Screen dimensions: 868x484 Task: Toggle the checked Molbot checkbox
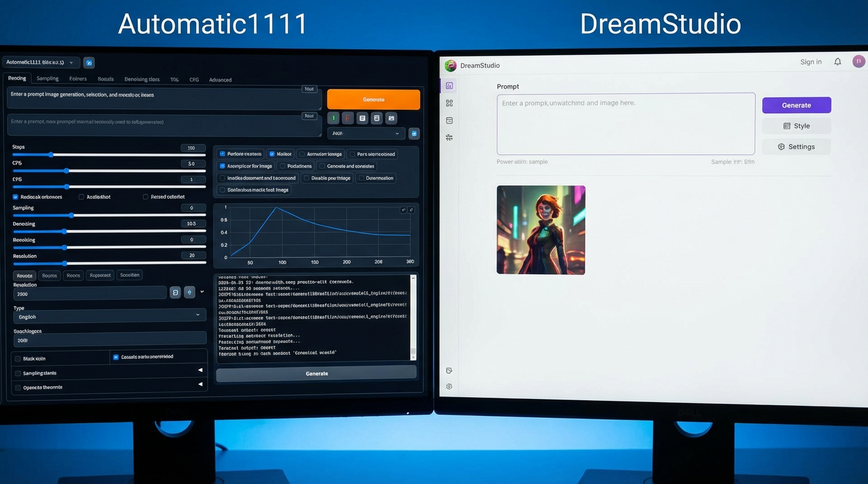271,154
